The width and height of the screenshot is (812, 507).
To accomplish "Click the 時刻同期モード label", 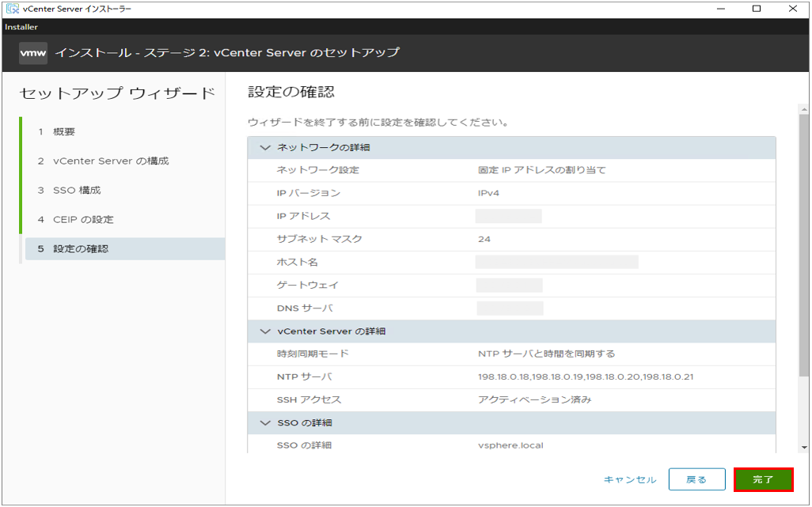I will (313, 354).
